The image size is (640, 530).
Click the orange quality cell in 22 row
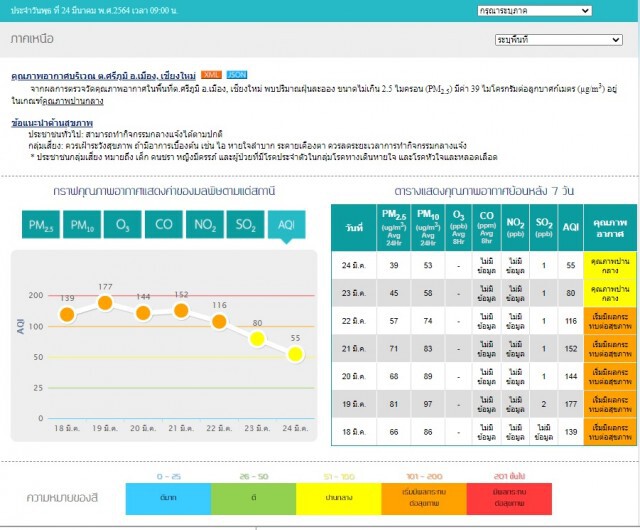(x=610, y=321)
